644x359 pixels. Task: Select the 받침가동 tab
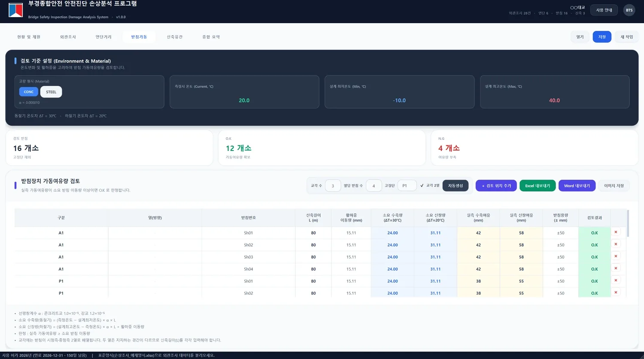point(139,37)
